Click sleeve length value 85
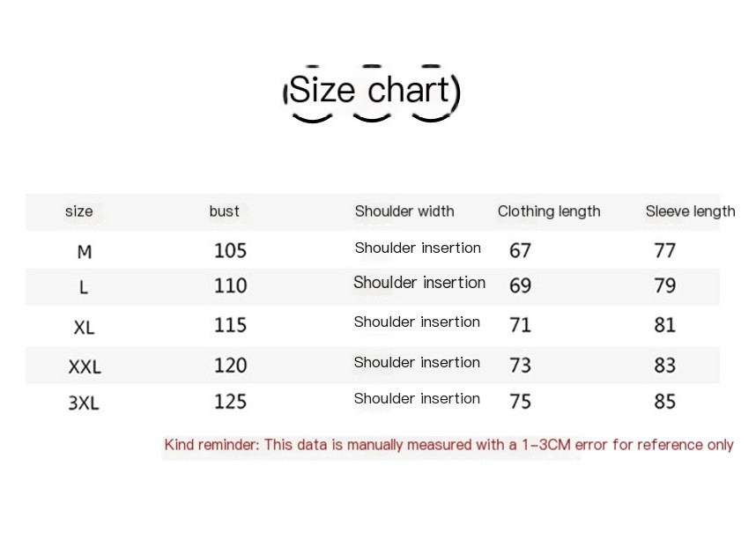Viewport: 756px width, 540px height. 664,402
